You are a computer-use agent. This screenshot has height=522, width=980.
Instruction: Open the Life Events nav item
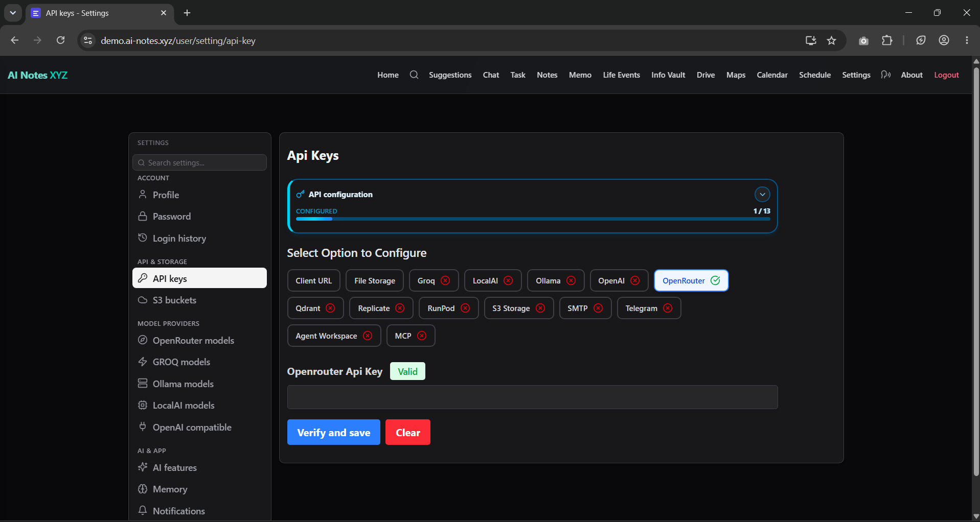(621, 75)
